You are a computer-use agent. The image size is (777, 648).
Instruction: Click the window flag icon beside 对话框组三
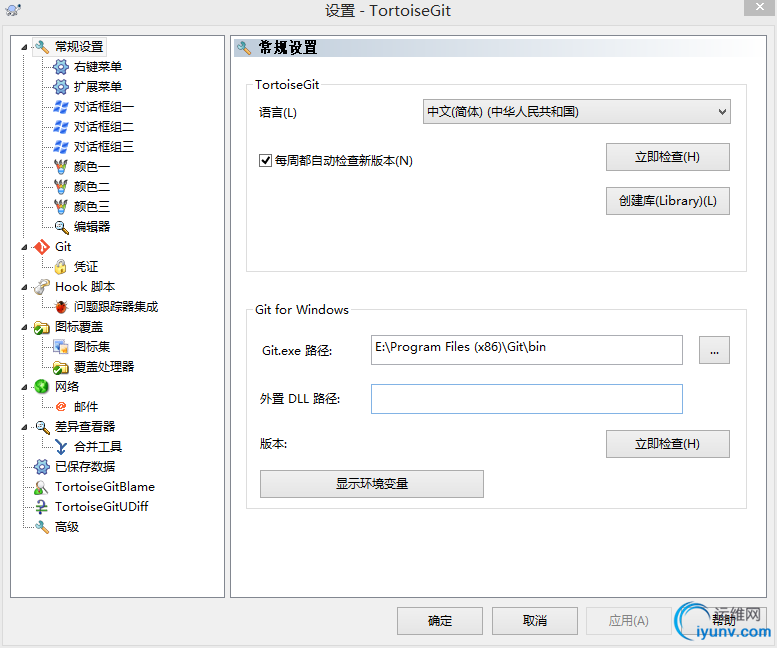pos(60,147)
